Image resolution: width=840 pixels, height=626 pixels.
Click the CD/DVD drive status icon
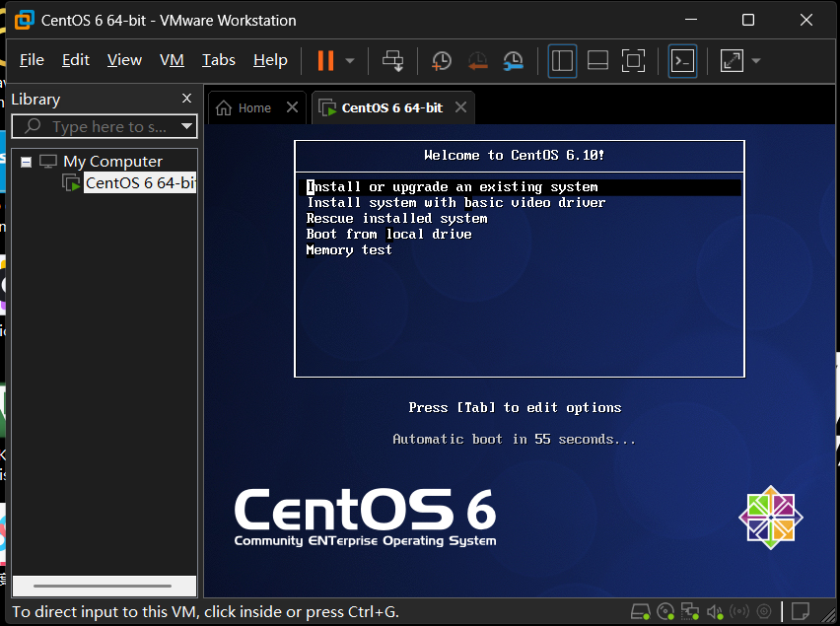pyautogui.click(x=665, y=611)
